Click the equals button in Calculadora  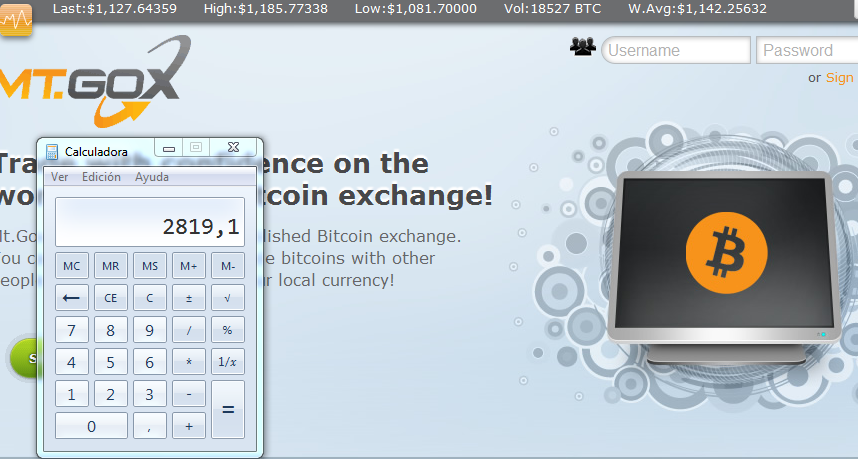click(228, 410)
